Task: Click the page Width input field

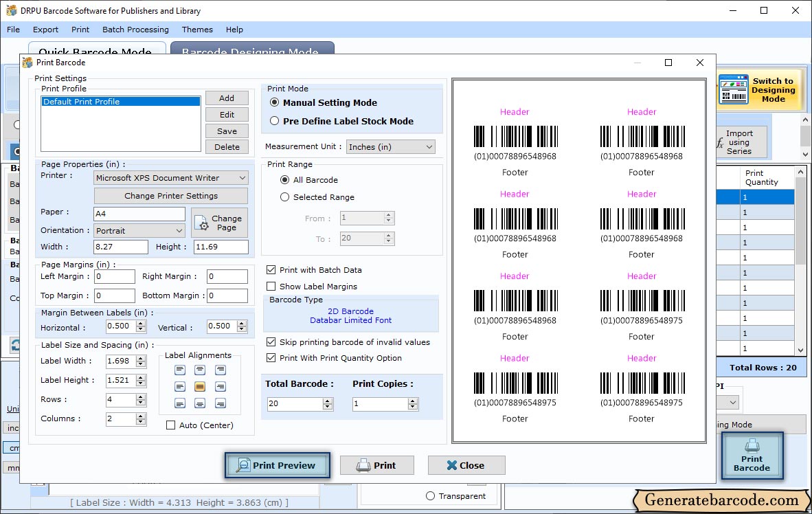Action: click(121, 247)
